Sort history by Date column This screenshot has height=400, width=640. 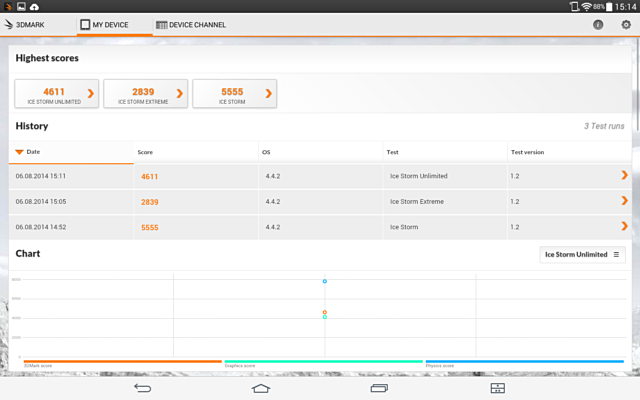coord(71,152)
